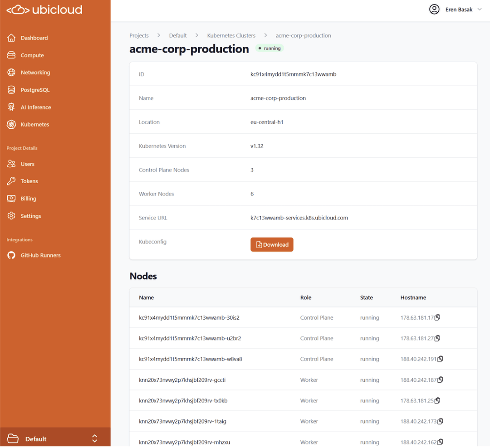Select the Tokens key icon
490x448 pixels.
click(x=11, y=181)
